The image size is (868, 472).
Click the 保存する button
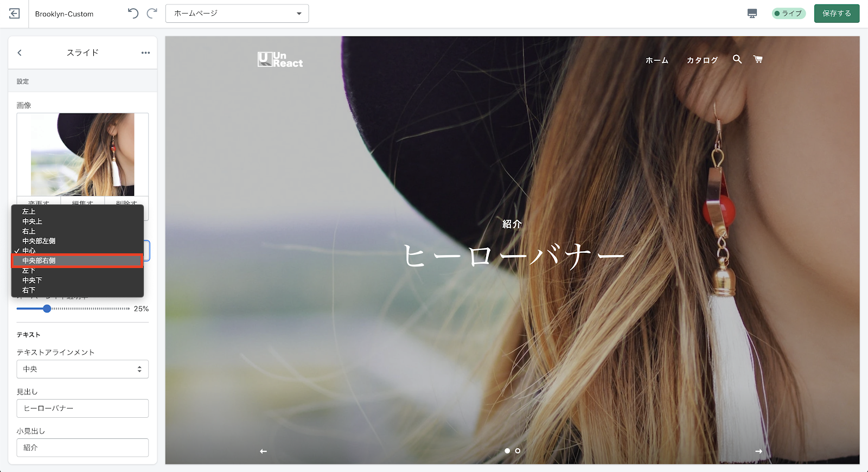point(836,14)
